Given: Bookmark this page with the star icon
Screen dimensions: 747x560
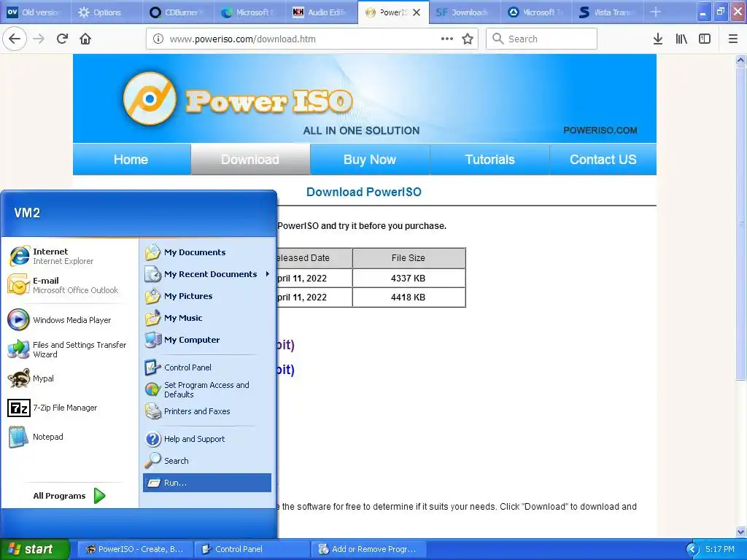Looking at the screenshot, I should click(x=468, y=39).
